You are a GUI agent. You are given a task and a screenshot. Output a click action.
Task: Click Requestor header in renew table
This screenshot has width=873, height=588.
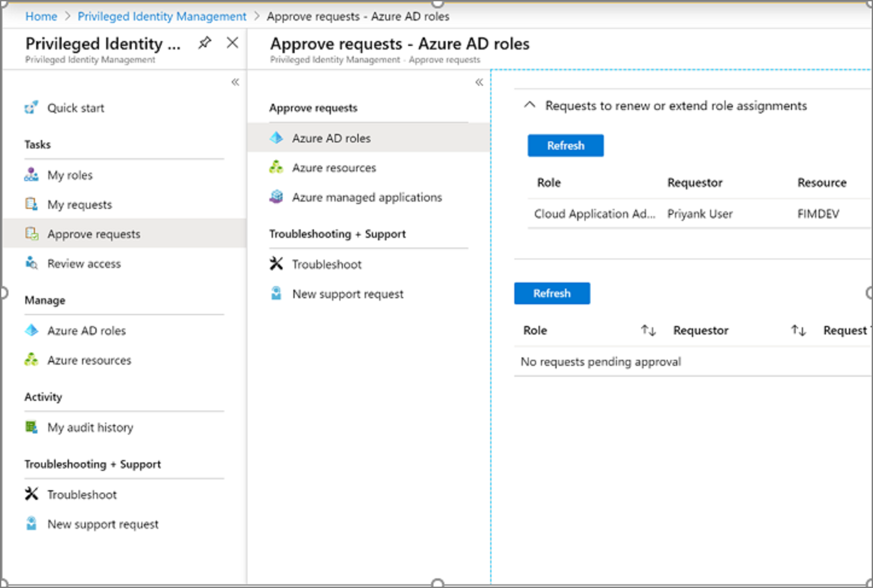tap(695, 182)
